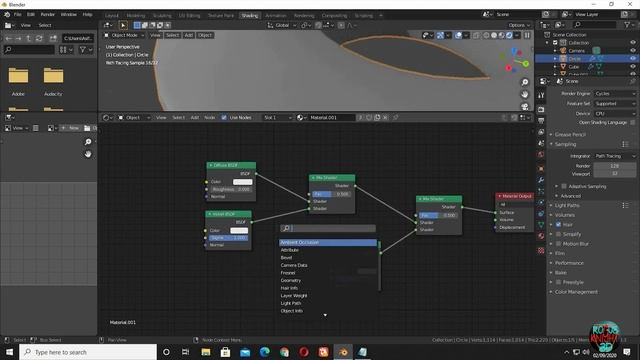Hide the Camera in the outliner
The height and width of the screenshot is (360, 640).
[x=633, y=51]
